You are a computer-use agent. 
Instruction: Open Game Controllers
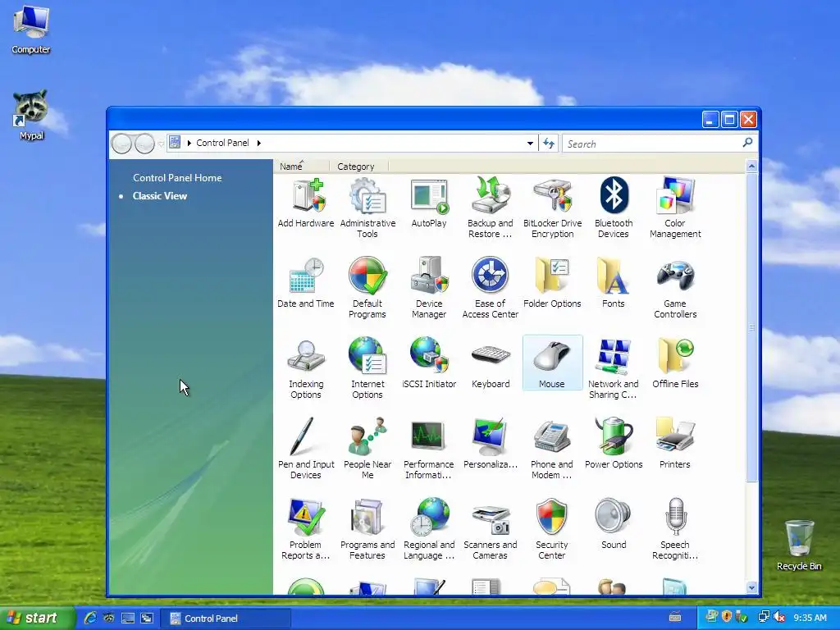pos(675,288)
